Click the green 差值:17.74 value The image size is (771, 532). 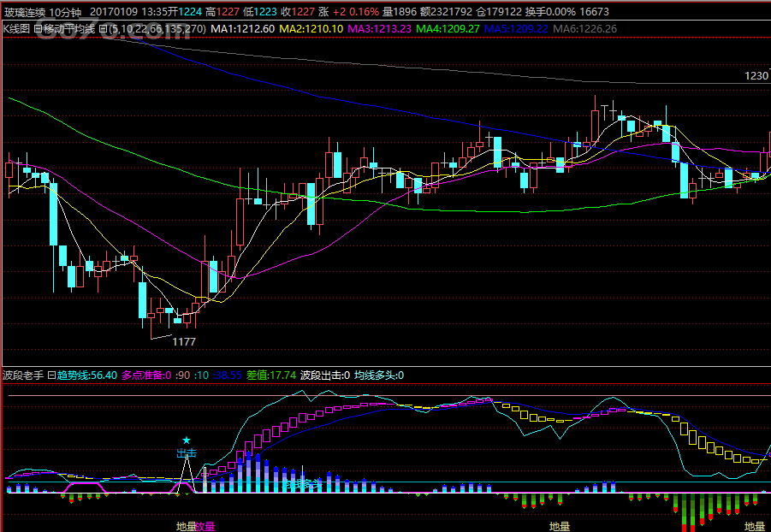[x=271, y=375]
